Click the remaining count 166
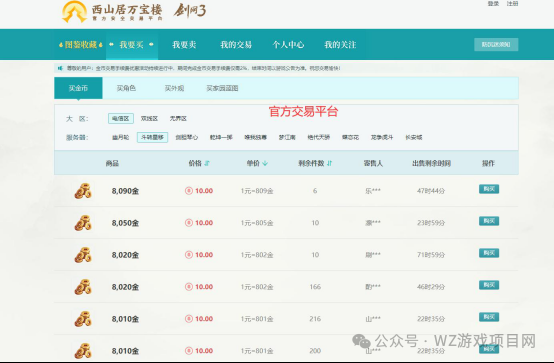 [x=315, y=287]
